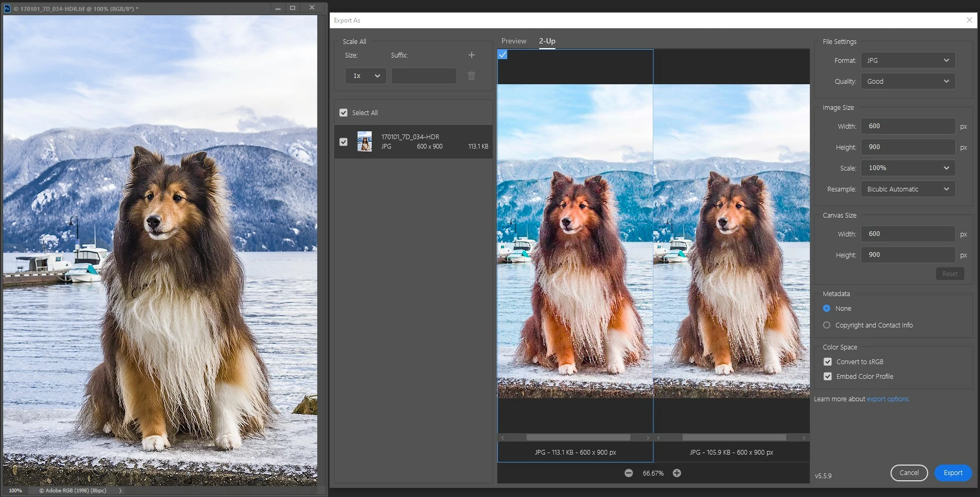Select the right JPG 105.9 KB preview image
980x497 pixels.
732,241
